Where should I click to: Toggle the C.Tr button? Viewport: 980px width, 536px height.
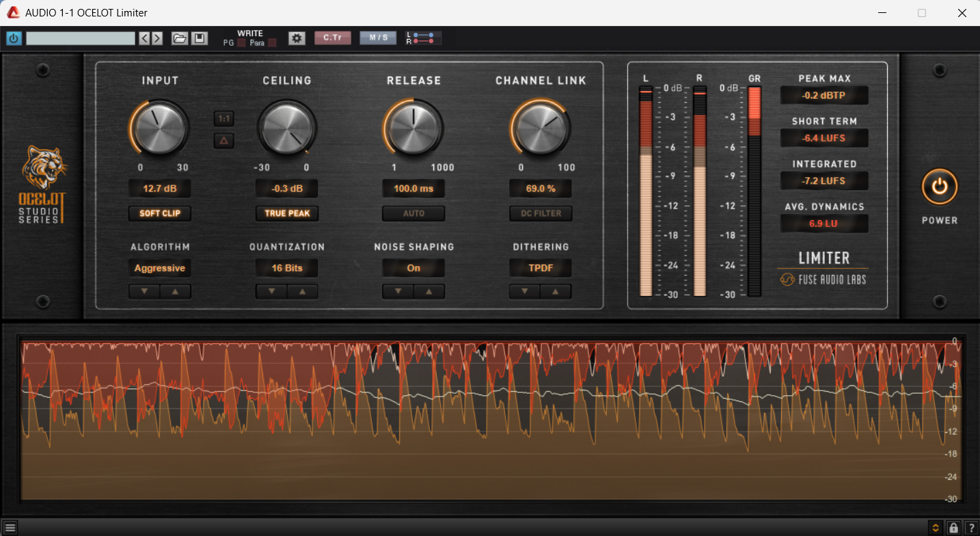[332, 38]
